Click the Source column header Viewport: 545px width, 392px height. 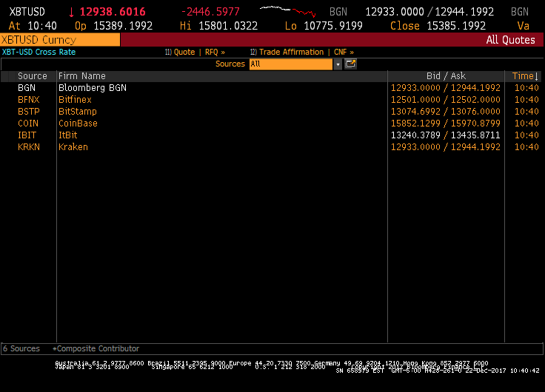pos(33,76)
